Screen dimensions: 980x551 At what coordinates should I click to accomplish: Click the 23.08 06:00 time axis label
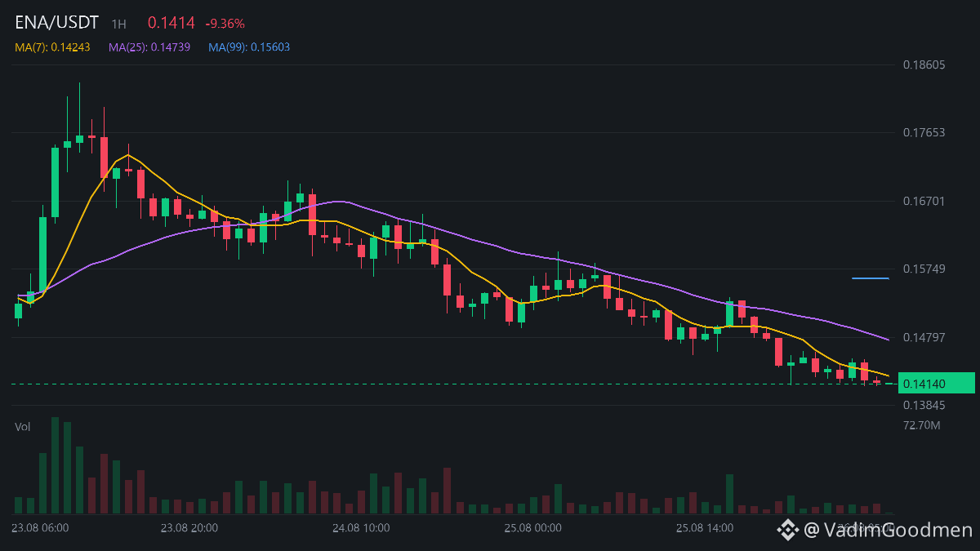(41, 528)
